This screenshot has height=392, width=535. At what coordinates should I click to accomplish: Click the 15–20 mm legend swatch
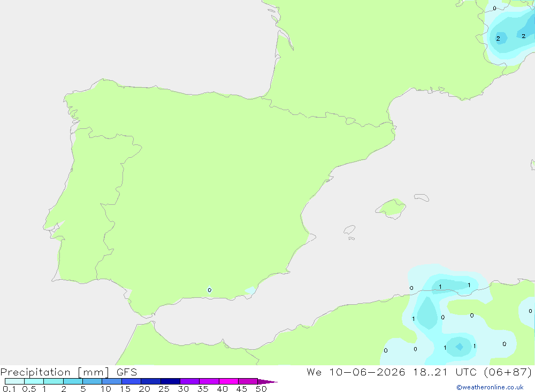(x=132, y=381)
